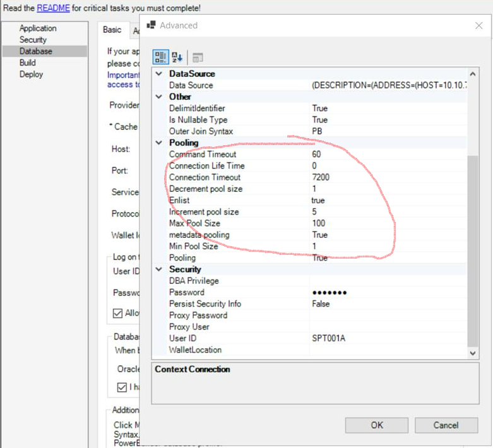Collapse the Other category
The image size is (493, 448).
[159, 97]
